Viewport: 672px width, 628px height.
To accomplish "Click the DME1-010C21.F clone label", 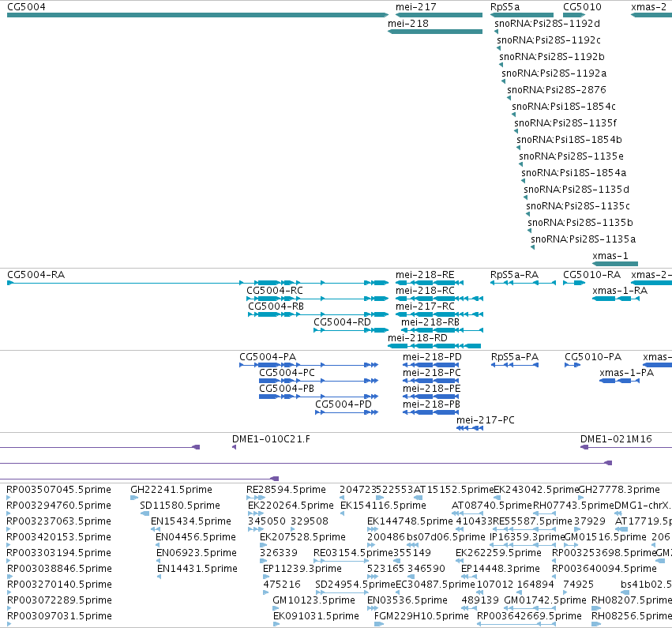I will pyautogui.click(x=271, y=439).
